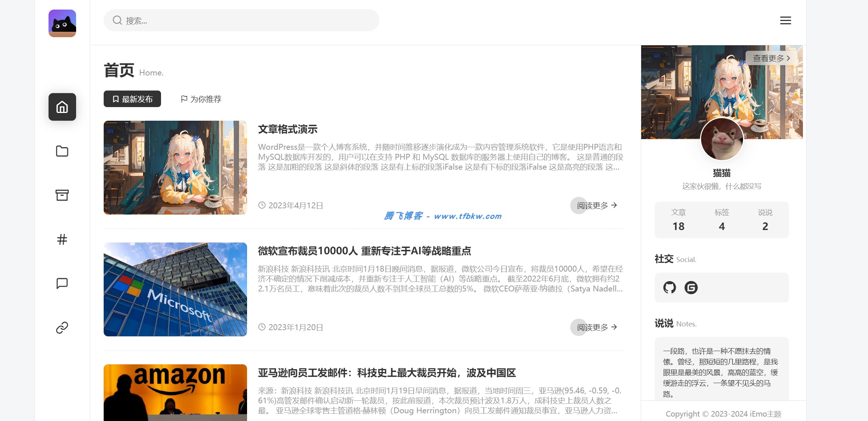The width and height of the screenshot is (868, 421).
Task: Open the GitHub icon under 社交
Action: [669, 288]
